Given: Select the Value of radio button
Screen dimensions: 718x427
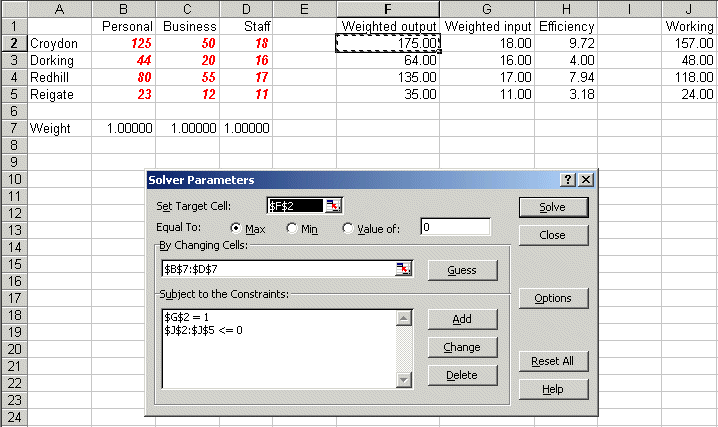Looking at the screenshot, I should [348, 228].
